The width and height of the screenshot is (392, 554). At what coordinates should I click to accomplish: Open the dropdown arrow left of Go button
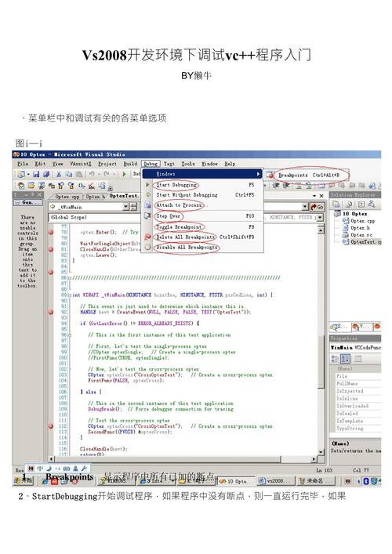click(305, 207)
